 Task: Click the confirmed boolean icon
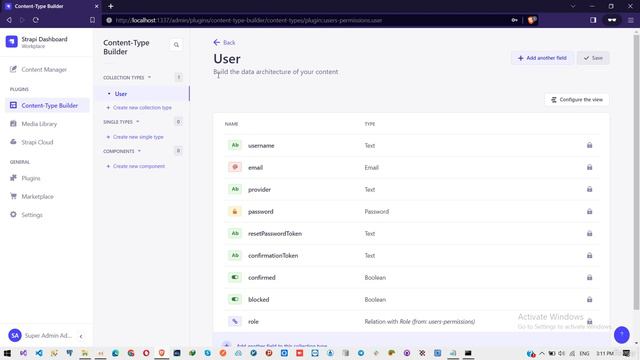235,277
